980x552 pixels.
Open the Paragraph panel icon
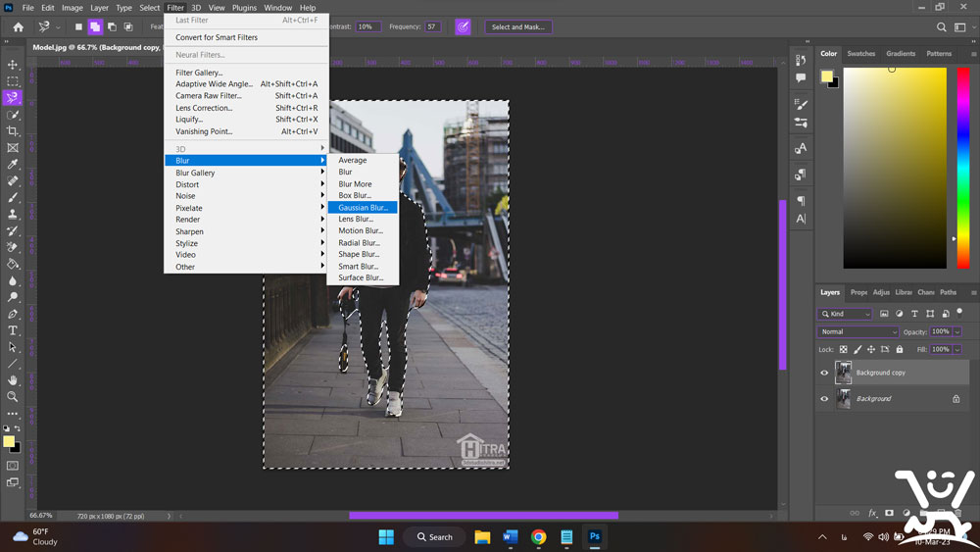point(801,201)
